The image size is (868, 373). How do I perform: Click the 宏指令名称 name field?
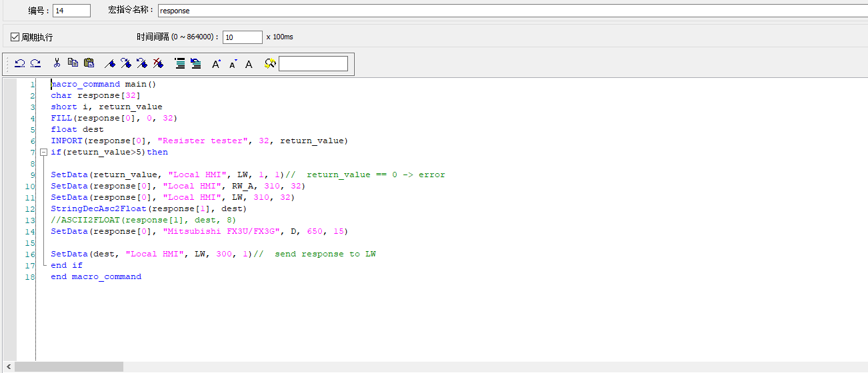point(507,11)
